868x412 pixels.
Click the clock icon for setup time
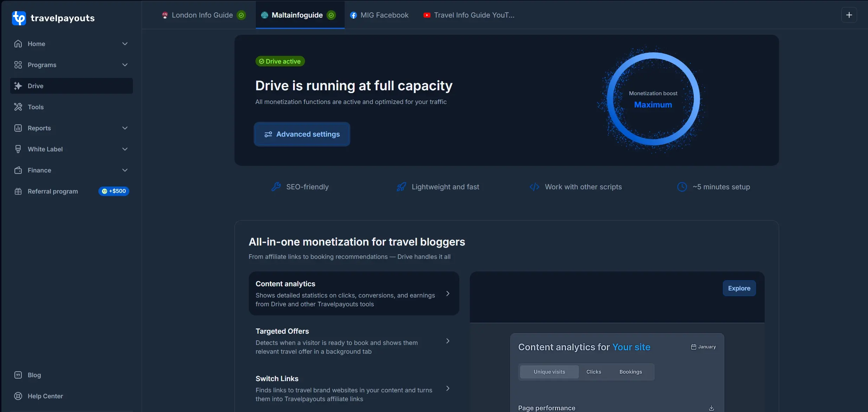click(x=682, y=187)
